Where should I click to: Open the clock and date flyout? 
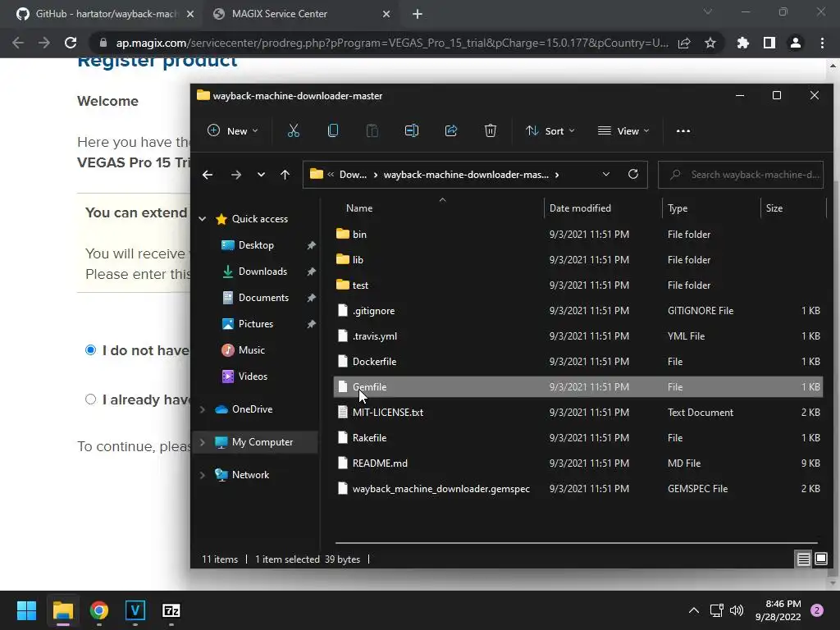(778, 610)
